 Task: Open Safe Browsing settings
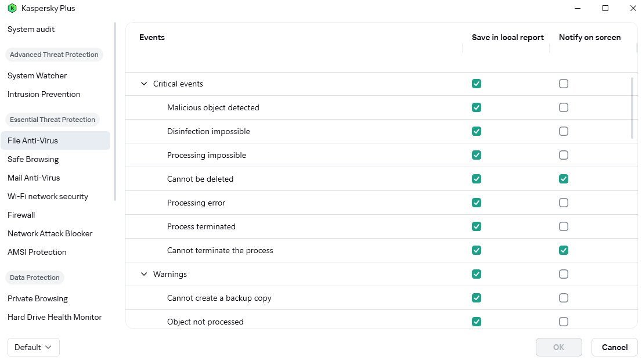(33, 159)
